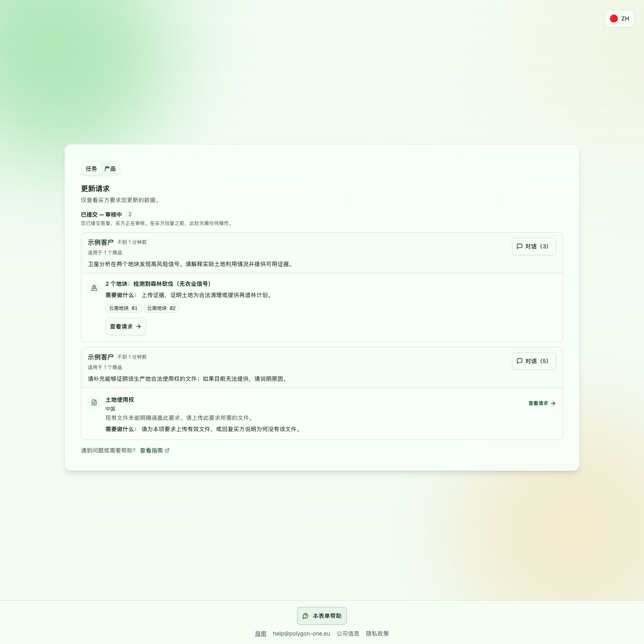Open the 公司信息 footer link
The width and height of the screenshot is (644, 644).
(x=348, y=634)
